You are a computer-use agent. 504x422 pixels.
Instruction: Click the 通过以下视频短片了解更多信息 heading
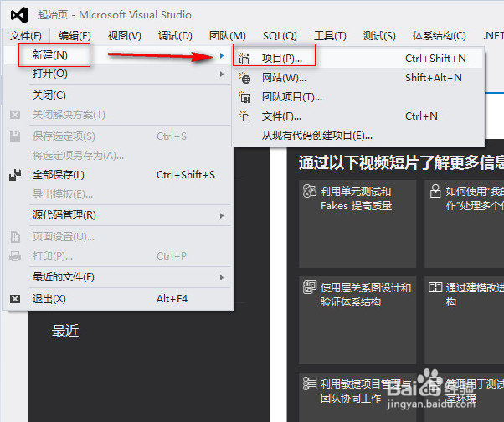coord(401,162)
